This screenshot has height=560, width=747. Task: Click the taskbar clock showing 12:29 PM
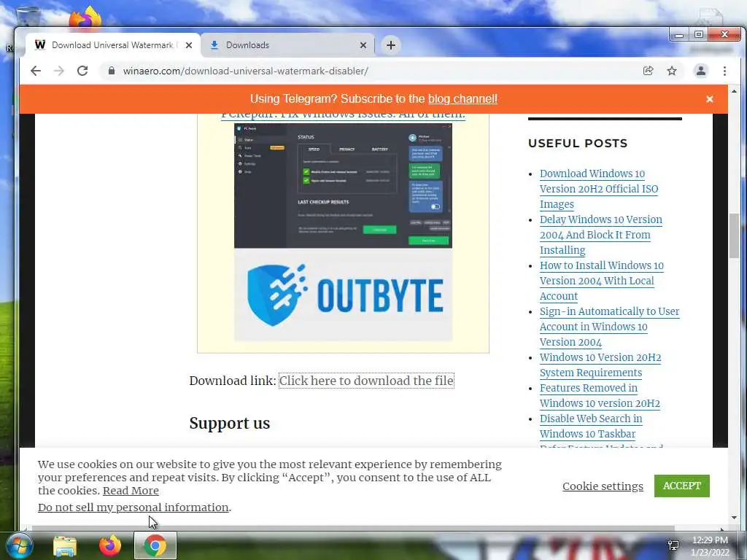point(710,546)
